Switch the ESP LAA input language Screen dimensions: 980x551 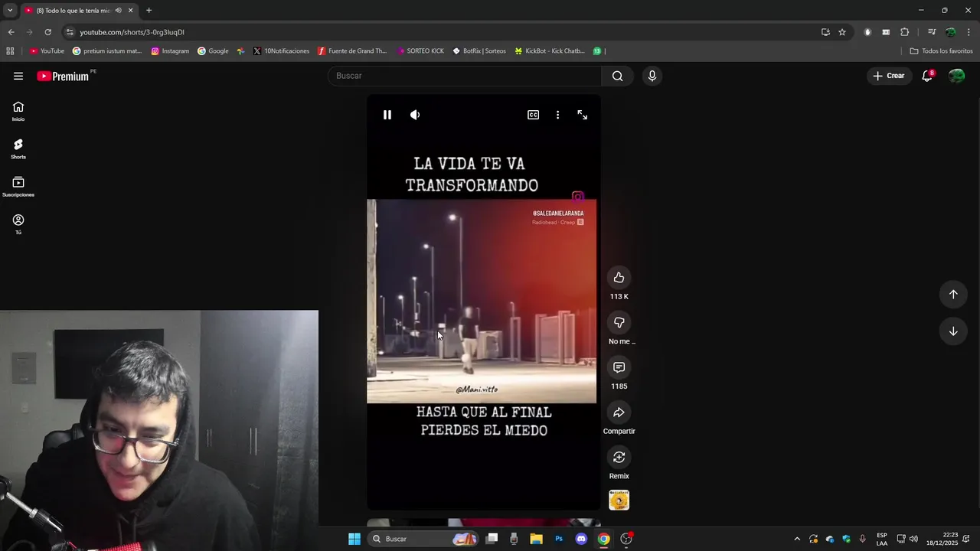pyautogui.click(x=882, y=539)
